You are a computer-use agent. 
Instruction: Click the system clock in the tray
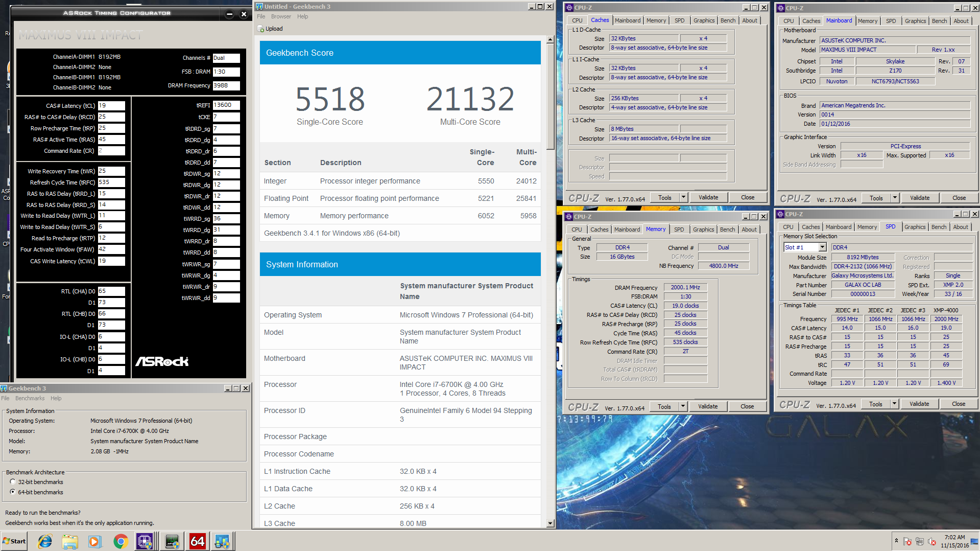pos(954,541)
